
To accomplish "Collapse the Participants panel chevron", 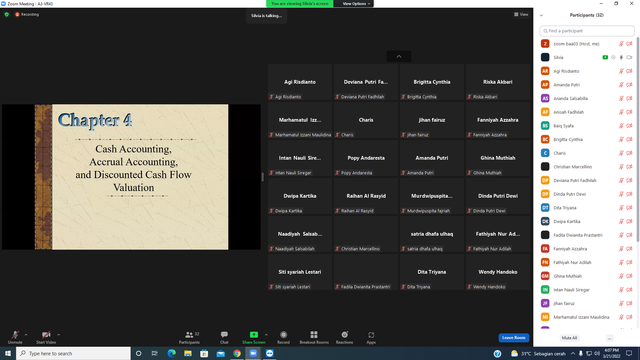I will point(541,15).
